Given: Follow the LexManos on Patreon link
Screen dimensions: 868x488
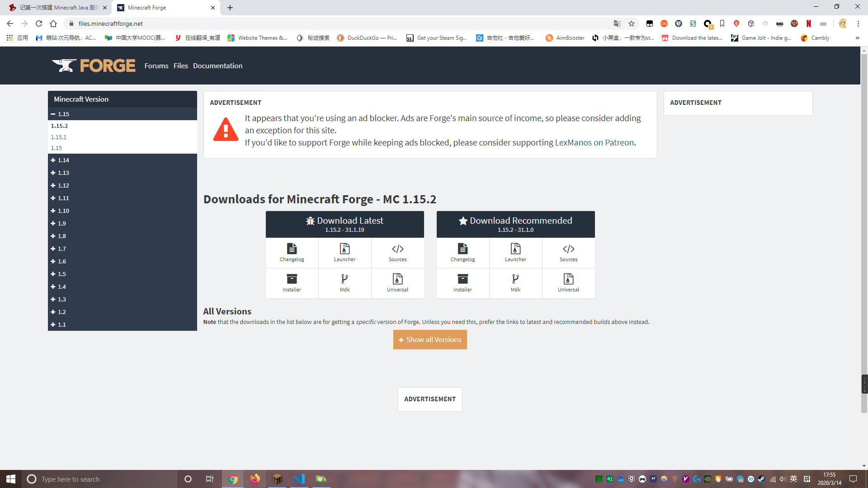Looking at the screenshot, I should tap(594, 142).
